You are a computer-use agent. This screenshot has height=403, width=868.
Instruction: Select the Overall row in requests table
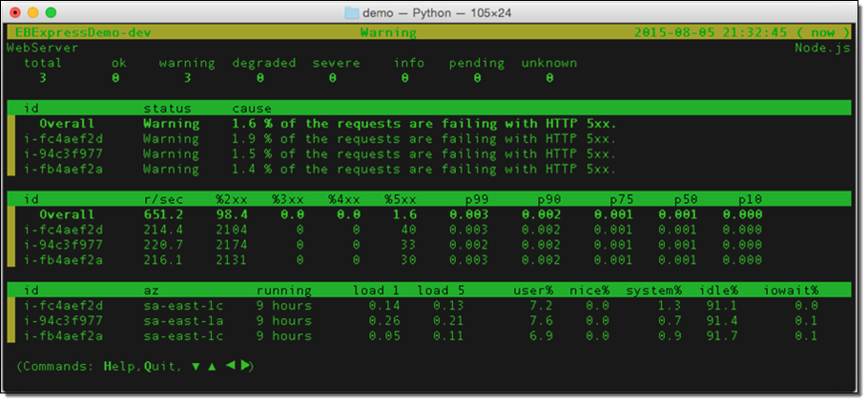pos(66,214)
